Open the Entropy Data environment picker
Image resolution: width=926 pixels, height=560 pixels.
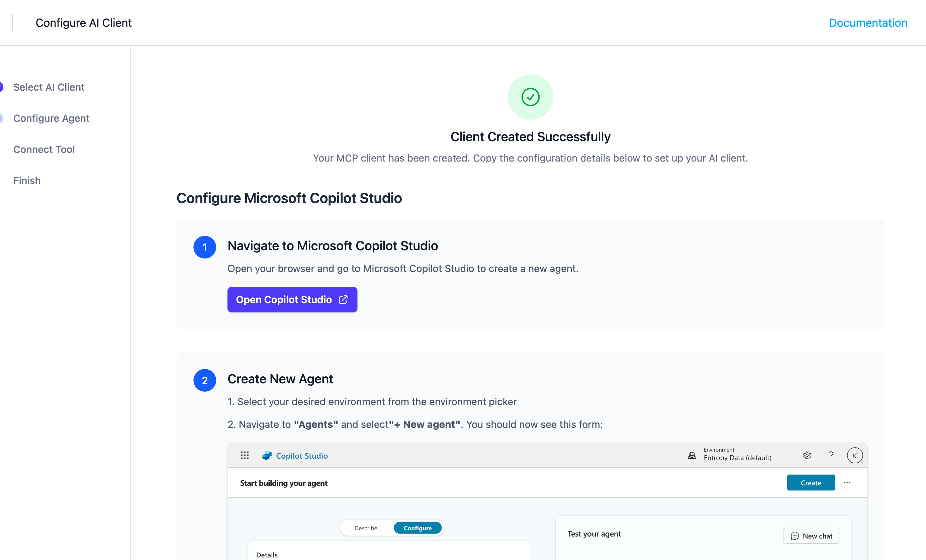pos(737,457)
